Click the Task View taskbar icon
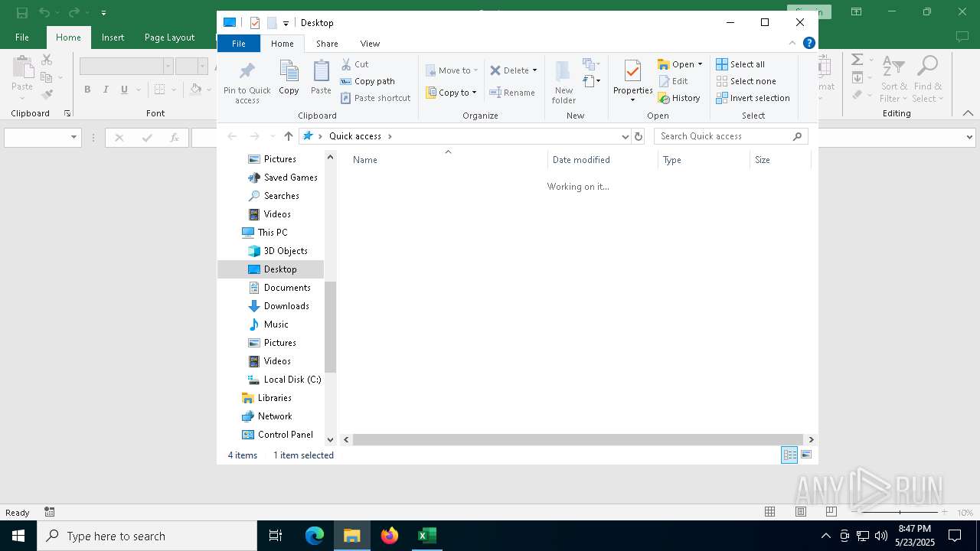This screenshot has width=980, height=551. coord(276,536)
